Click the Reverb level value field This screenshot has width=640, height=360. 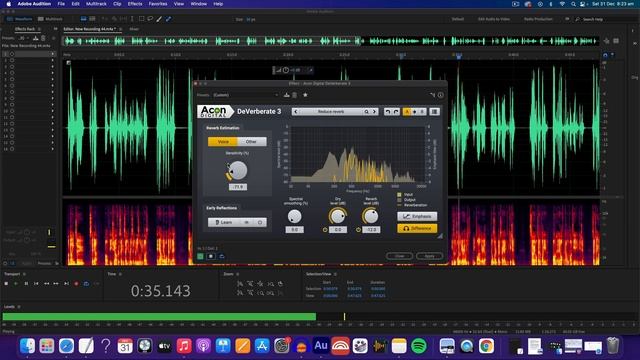(371, 230)
